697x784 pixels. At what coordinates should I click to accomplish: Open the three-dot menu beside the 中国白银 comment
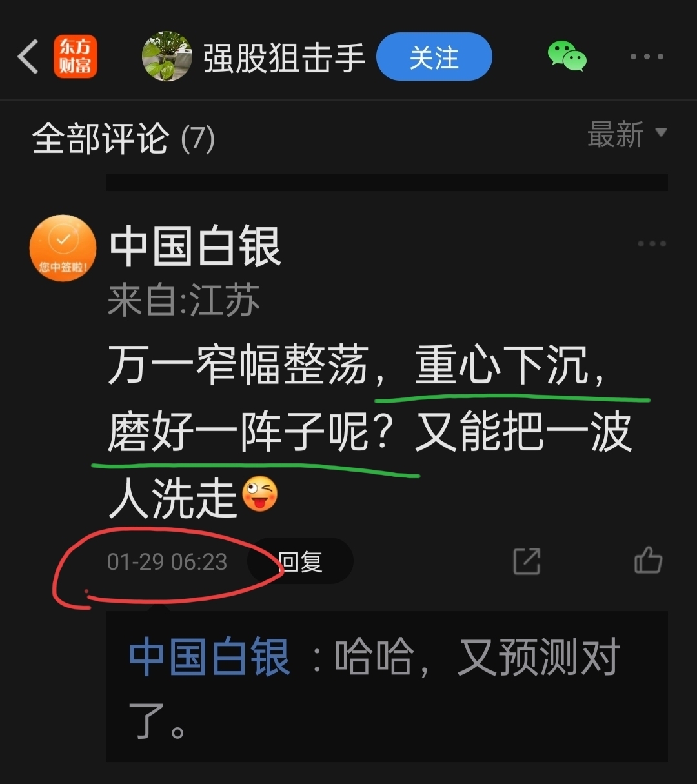click(651, 244)
